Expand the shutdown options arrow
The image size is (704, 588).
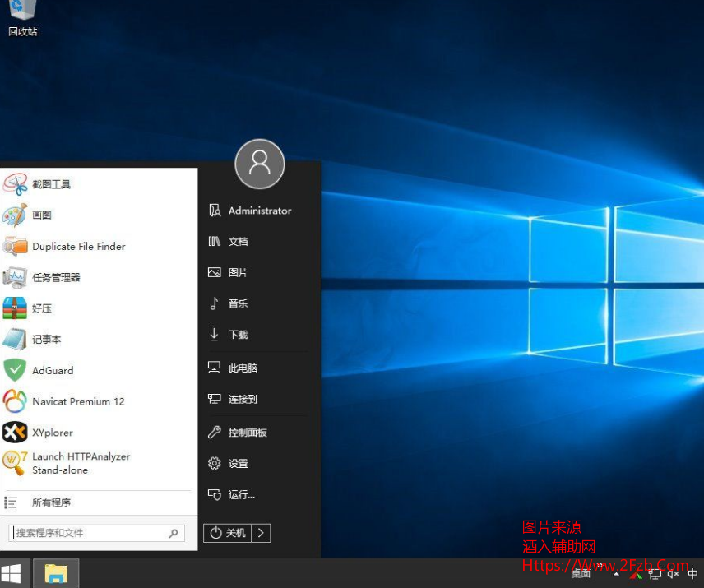coord(261,533)
